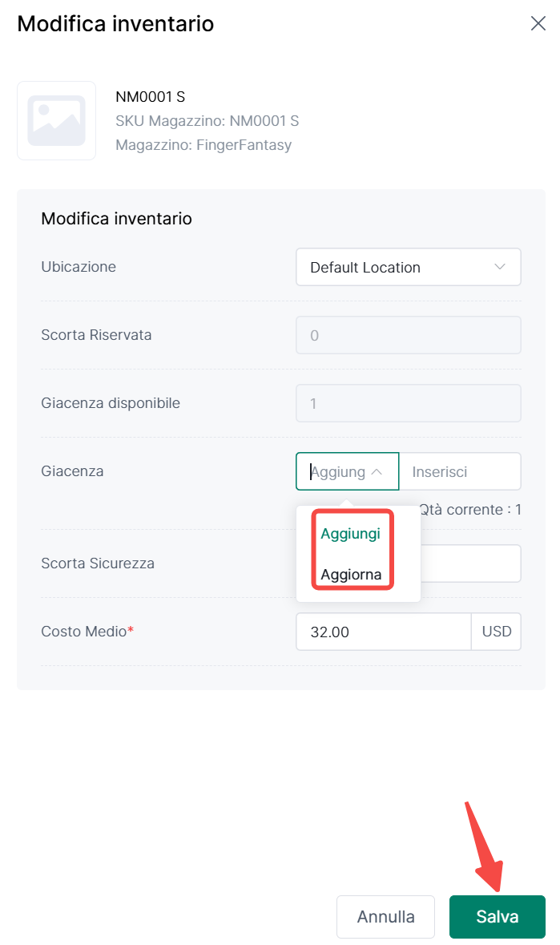Viewport: 560px width, 945px height.
Task: Click the Qtà corrente indicator
Action: pos(471,509)
